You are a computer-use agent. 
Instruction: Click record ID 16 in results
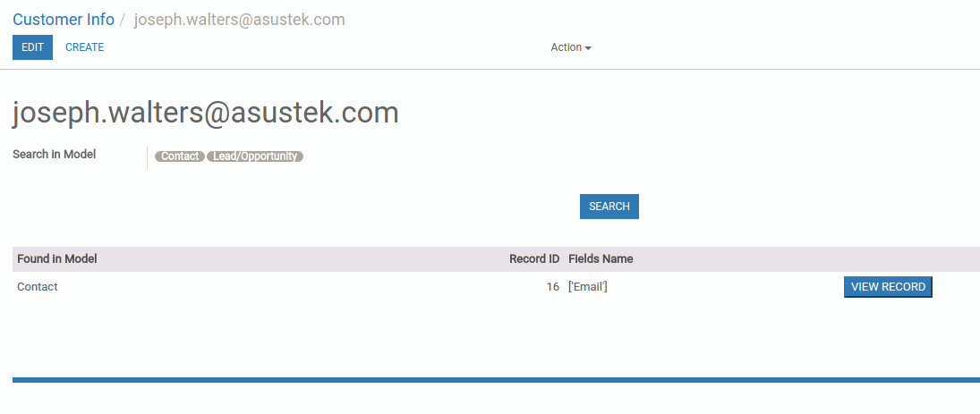[x=553, y=287]
